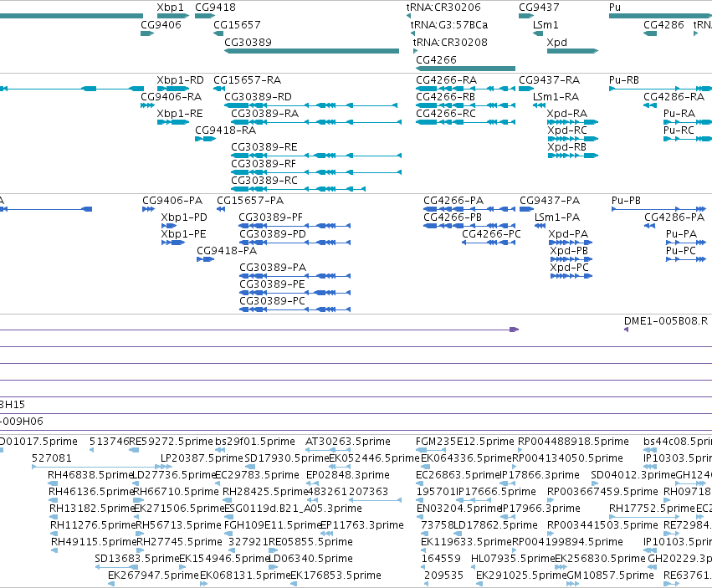This screenshot has height=588, width=712.
Task: Open the EP02848.3prime EST label
Action: pyautogui.click(x=348, y=474)
